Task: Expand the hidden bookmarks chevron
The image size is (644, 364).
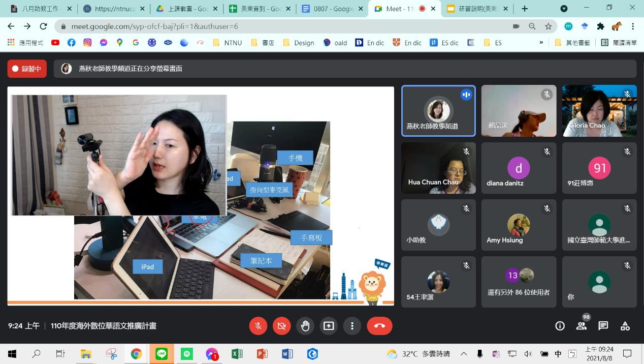Action: tap(541, 43)
